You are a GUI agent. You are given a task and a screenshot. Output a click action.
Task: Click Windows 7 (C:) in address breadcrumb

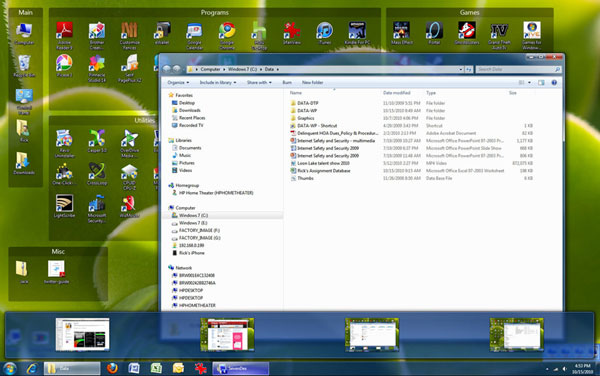(243, 70)
